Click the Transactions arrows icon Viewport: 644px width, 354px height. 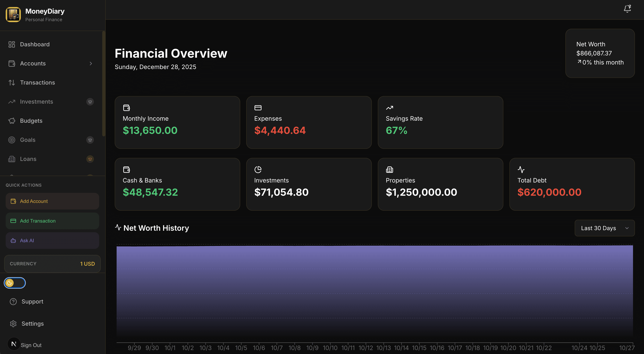point(12,82)
